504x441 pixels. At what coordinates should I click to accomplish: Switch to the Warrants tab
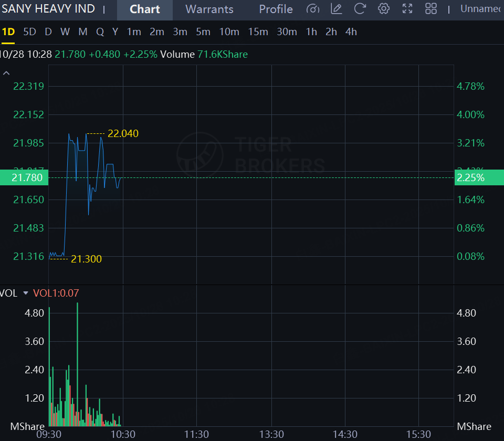tap(209, 9)
